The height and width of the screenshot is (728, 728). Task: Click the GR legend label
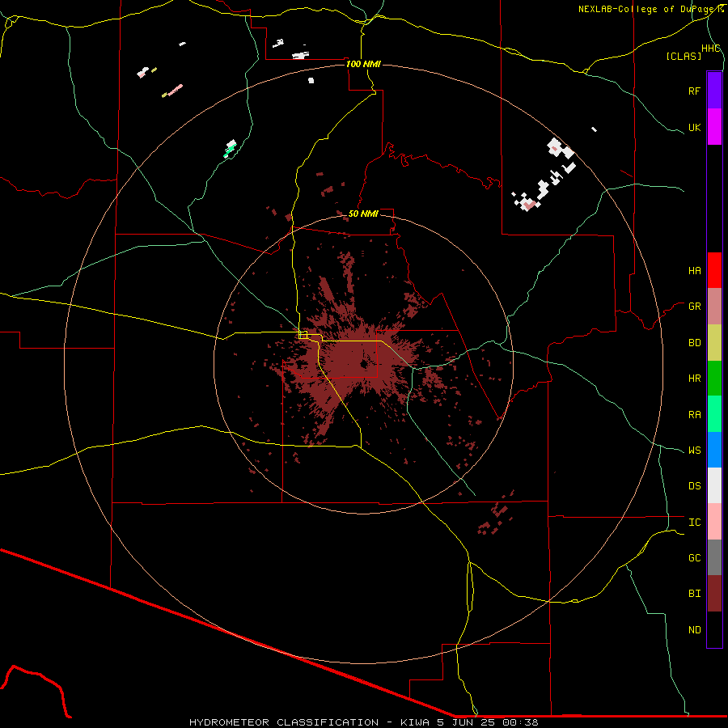[x=694, y=307]
